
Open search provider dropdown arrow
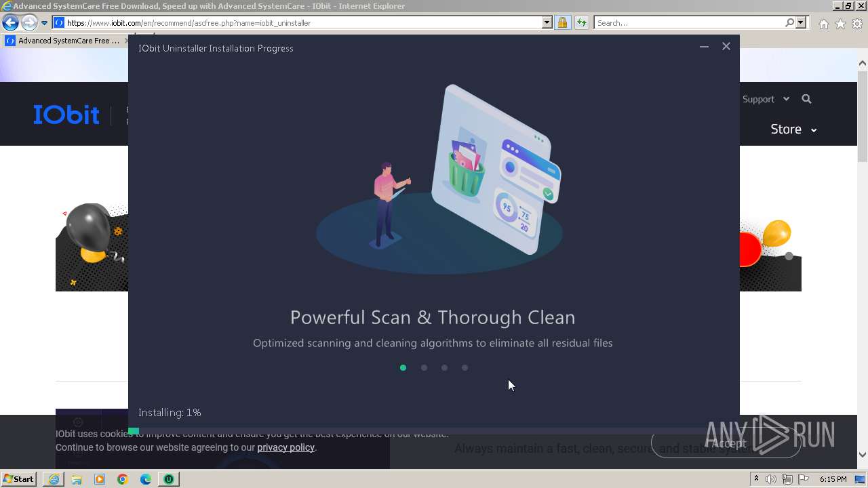801,23
